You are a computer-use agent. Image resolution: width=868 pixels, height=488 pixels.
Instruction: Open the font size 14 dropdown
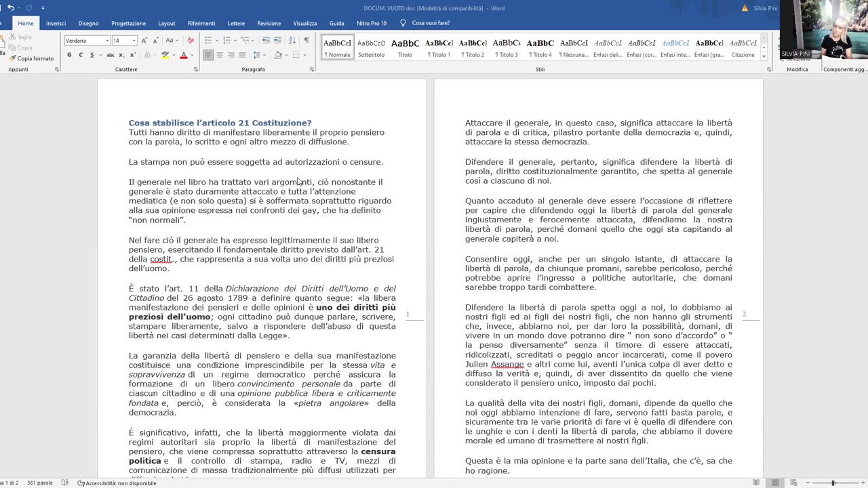point(134,41)
